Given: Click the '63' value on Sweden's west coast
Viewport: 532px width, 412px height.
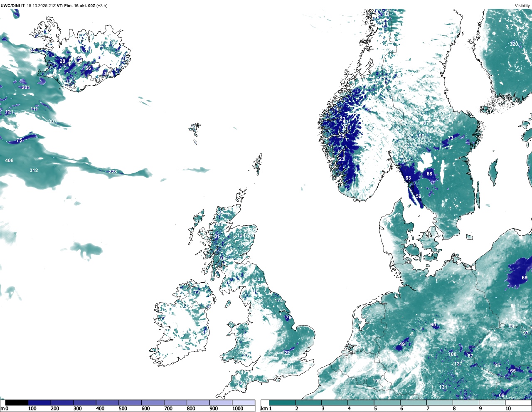Looking at the screenshot, I should pos(408,178).
